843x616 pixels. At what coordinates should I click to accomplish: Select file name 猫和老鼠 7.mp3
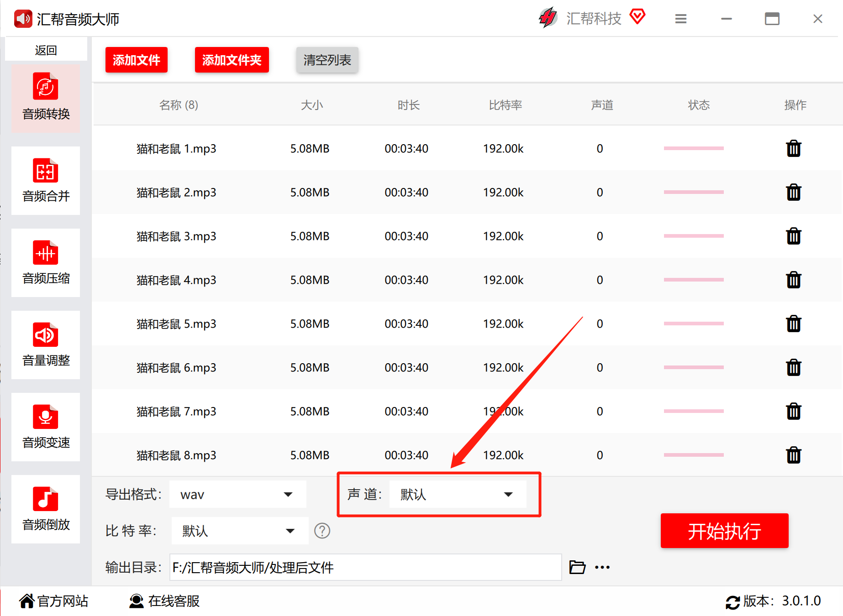(176, 411)
